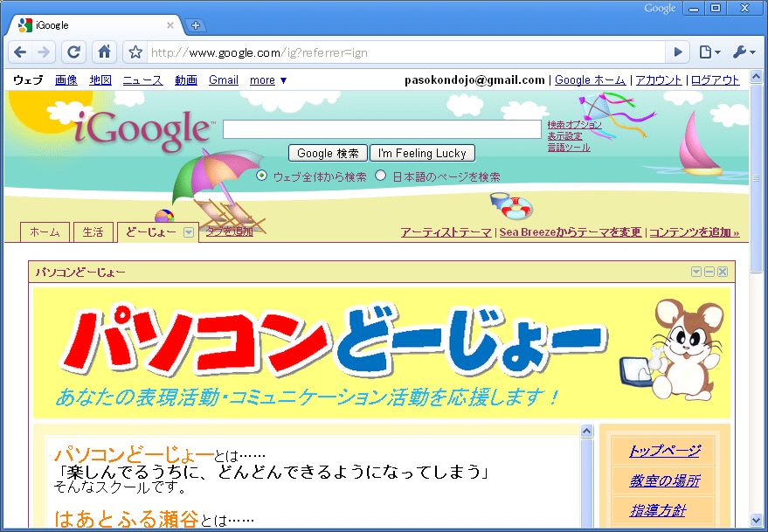Click the address bar URL field
Viewport: 768px width, 532px height.
(x=405, y=52)
